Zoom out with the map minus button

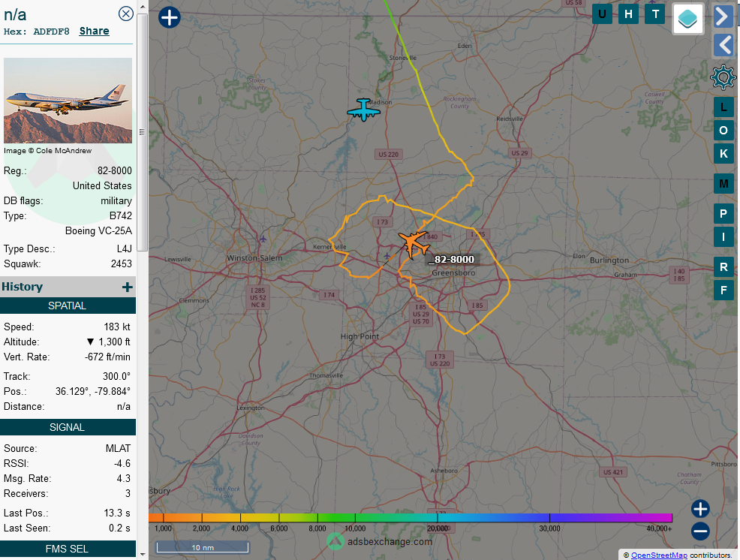click(x=700, y=531)
